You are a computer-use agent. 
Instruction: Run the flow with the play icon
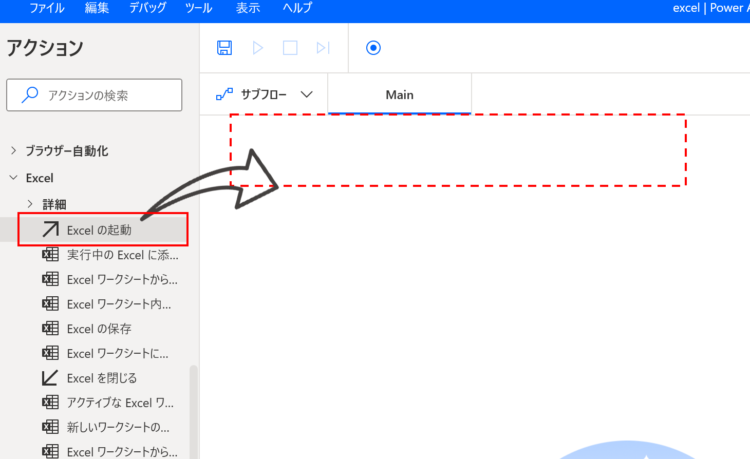[x=258, y=48]
